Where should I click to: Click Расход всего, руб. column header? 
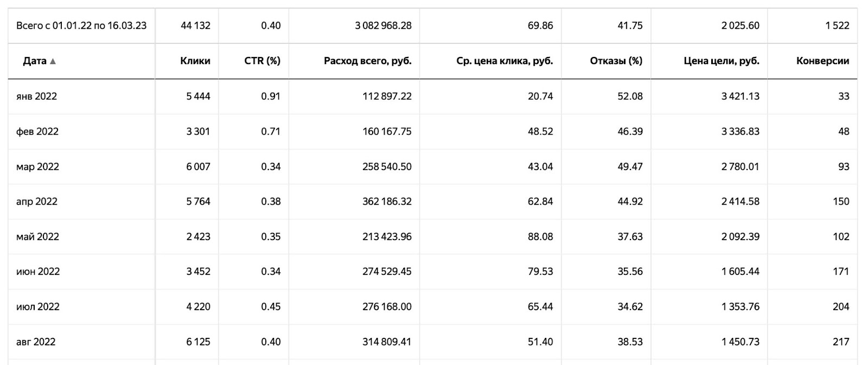click(367, 61)
